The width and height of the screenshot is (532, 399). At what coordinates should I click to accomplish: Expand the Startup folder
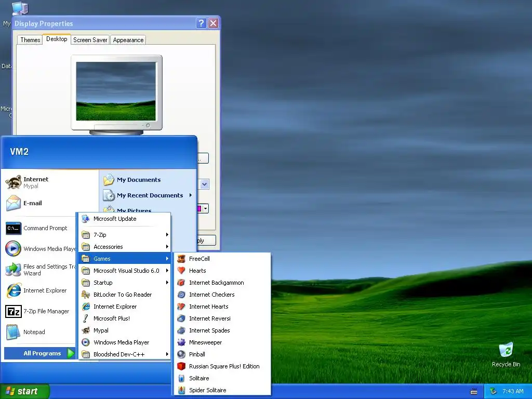tap(125, 283)
